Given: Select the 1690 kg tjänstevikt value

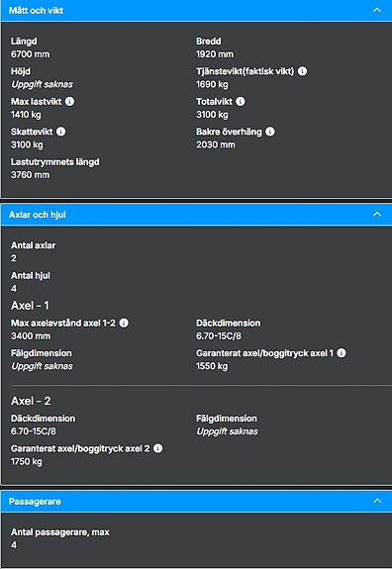Looking at the screenshot, I should [212, 84].
